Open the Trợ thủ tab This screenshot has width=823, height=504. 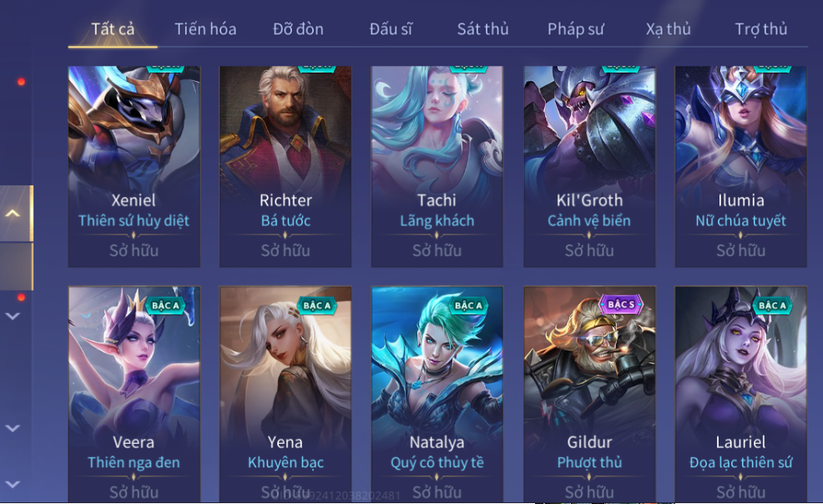point(761,29)
